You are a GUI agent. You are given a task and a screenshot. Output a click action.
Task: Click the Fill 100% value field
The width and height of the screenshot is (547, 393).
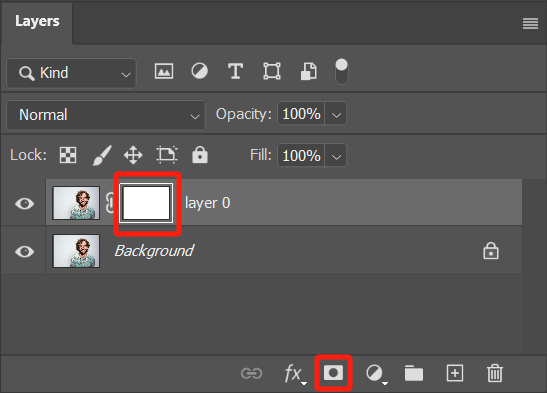tap(301, 156)
